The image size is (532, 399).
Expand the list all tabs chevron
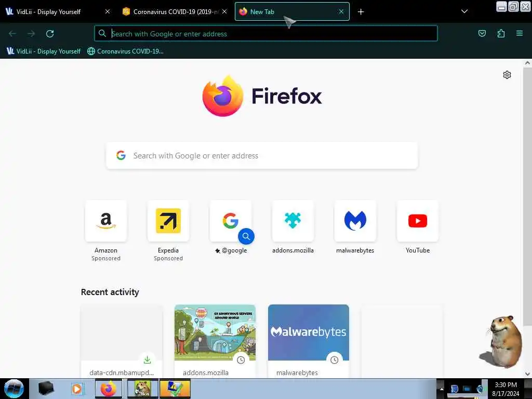click(464, 11)
